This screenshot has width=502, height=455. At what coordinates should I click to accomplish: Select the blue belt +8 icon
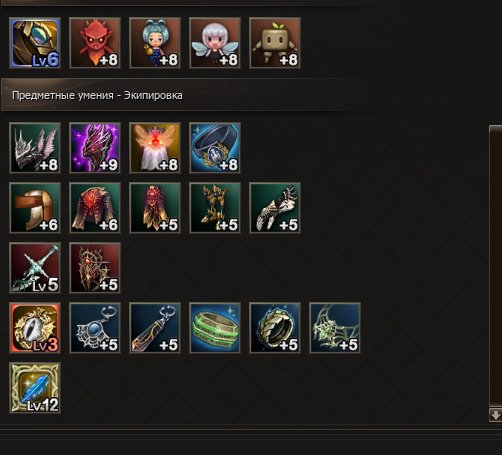click(x=215, y=148)
